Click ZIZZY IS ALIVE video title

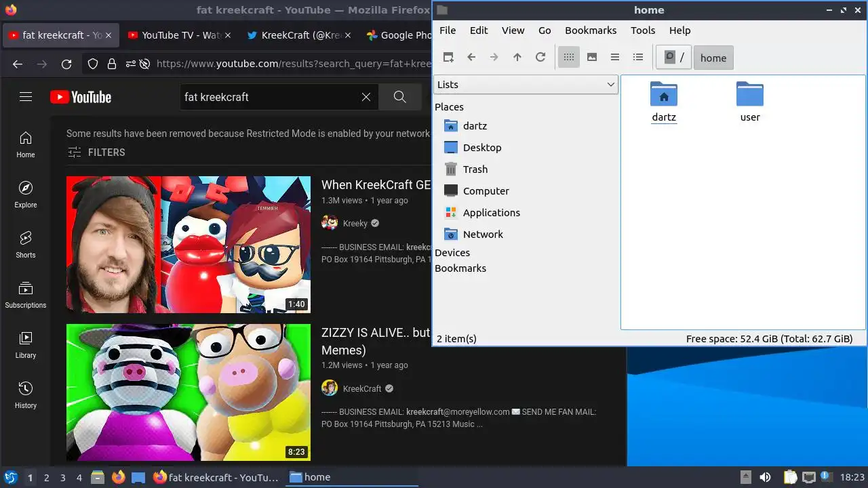pyautogui.click(x=376, y=342)
